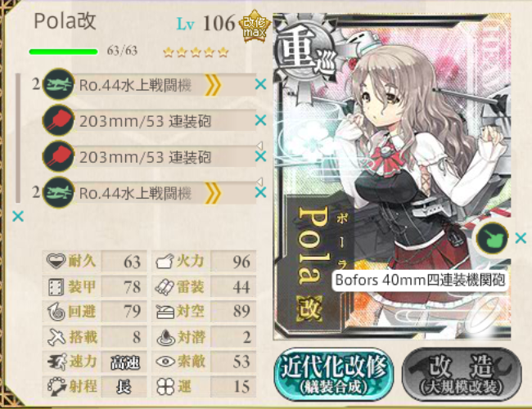532x409 pixels.
Task: Click small triangle arrow above third slot X
Action: click(259, 146)
